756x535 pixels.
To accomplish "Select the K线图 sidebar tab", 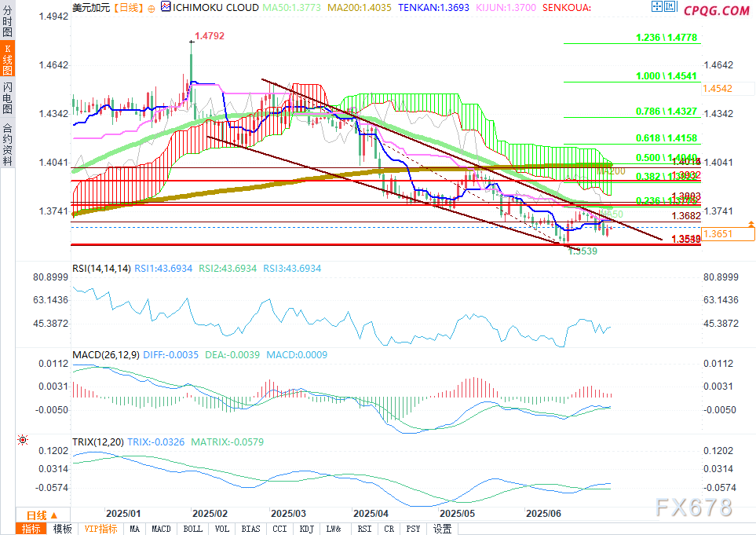I will [x=8, y=60].
